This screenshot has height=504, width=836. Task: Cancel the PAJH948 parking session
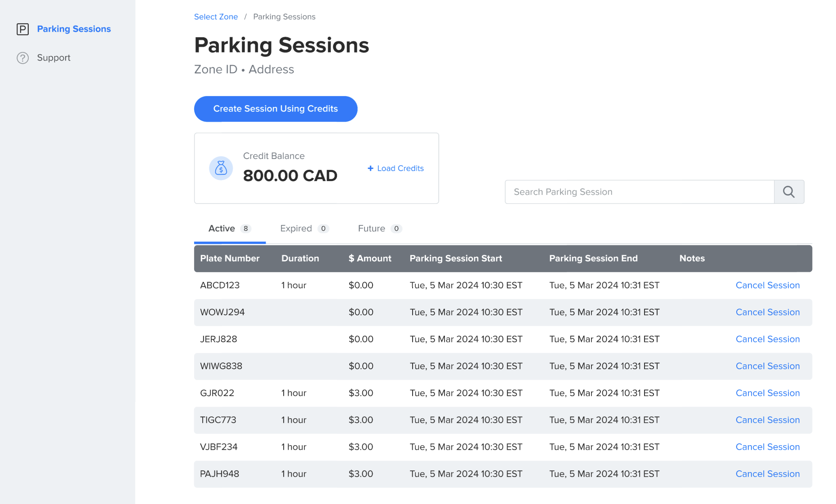pos(767,474)
